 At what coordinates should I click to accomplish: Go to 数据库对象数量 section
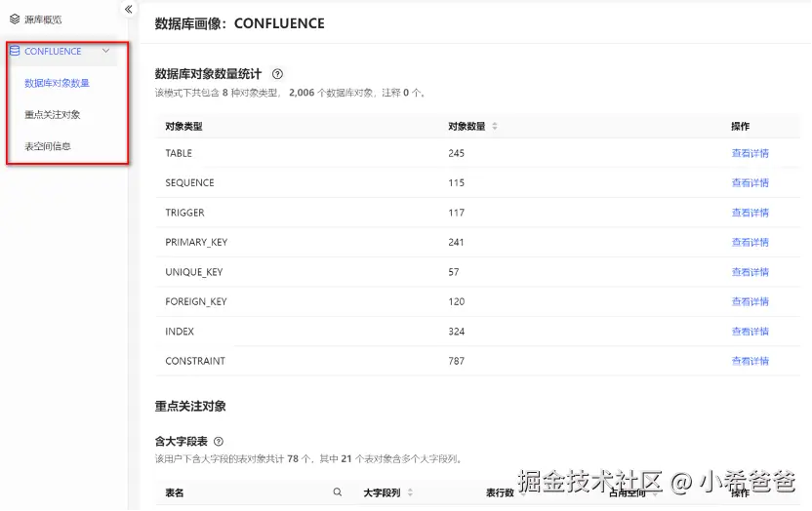(57, 83)
